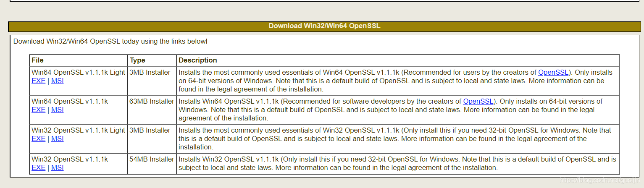Image resolution: width=644 pixels, height=188 pixels.
Task: Click the 'Win64 OpenSSL v1.1.1k Light' file name
Action: (78, 72)
